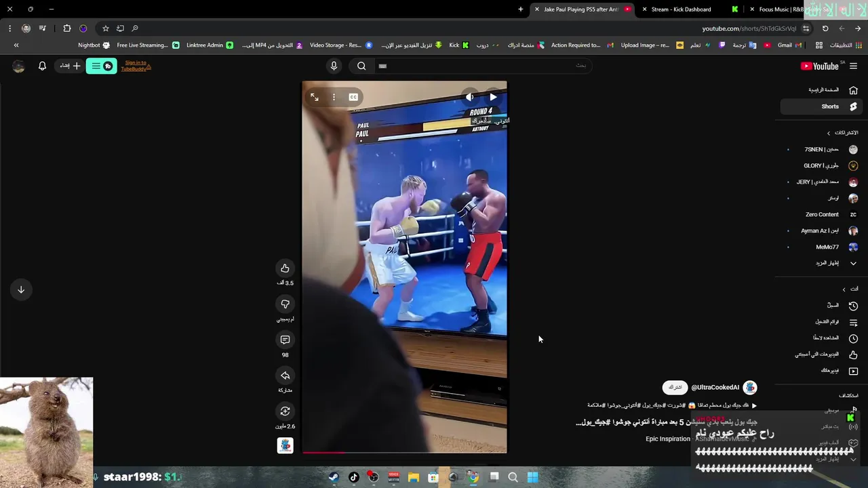This screenshot has height=488, width=868.
Task: Show the hidden bookmarks overflow chevron
Action: (x=16, y=45)
